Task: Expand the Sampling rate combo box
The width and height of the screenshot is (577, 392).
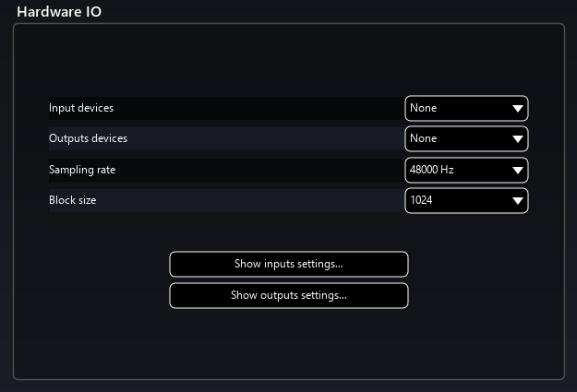Action: (466, 170)
